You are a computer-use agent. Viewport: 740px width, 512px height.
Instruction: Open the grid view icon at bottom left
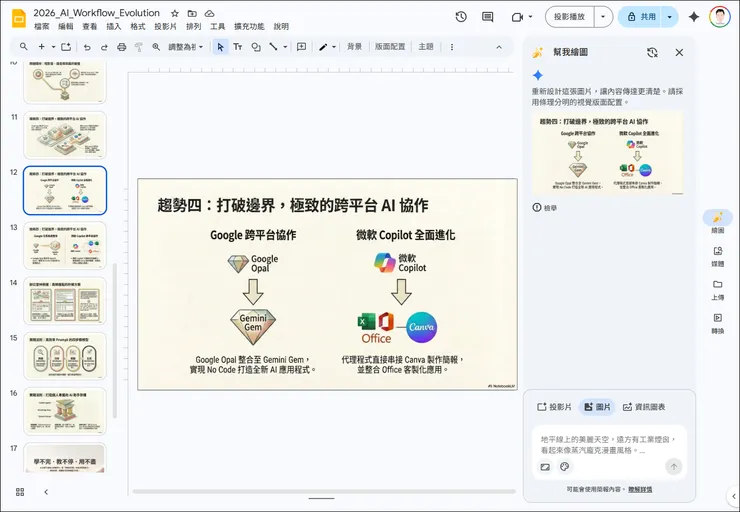click(x=20, y=492)
